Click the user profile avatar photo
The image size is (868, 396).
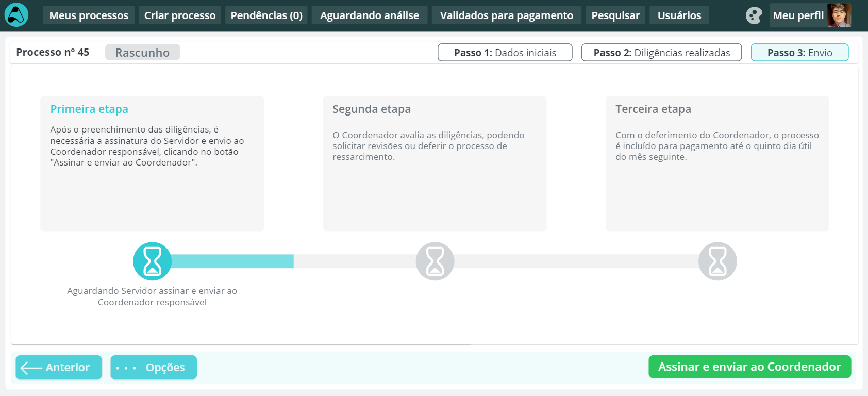click(839, 15)
